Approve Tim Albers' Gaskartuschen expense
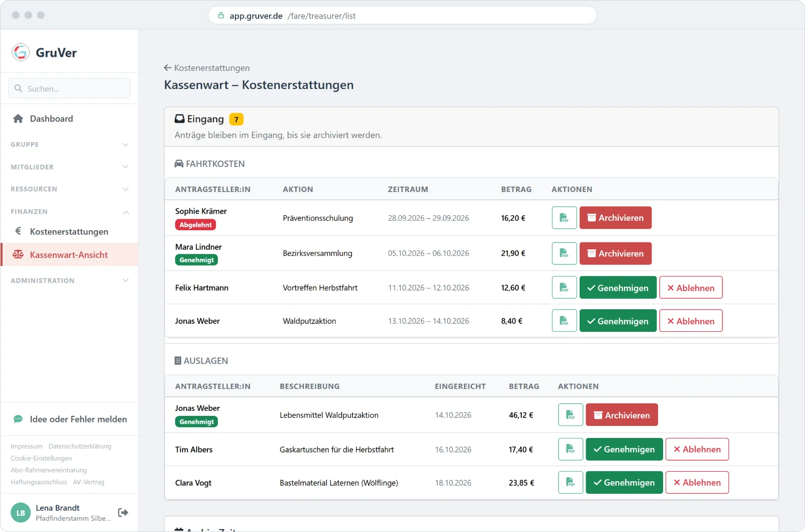This screenshot has height=532, width=805. (x=624, y=449)
